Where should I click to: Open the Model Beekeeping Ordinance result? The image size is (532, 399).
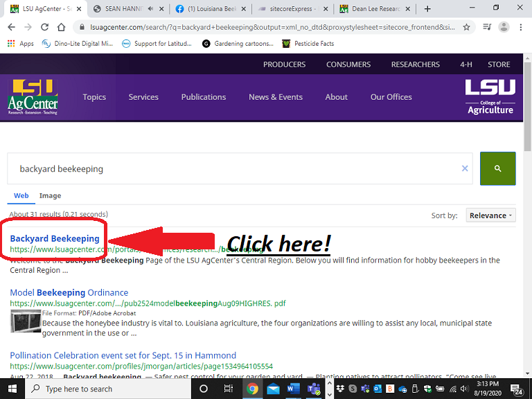pos(69,292)
